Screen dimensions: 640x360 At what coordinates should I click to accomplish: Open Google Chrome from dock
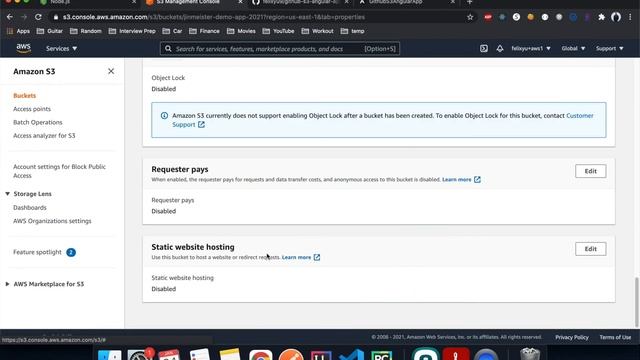[x=261, y=354]
